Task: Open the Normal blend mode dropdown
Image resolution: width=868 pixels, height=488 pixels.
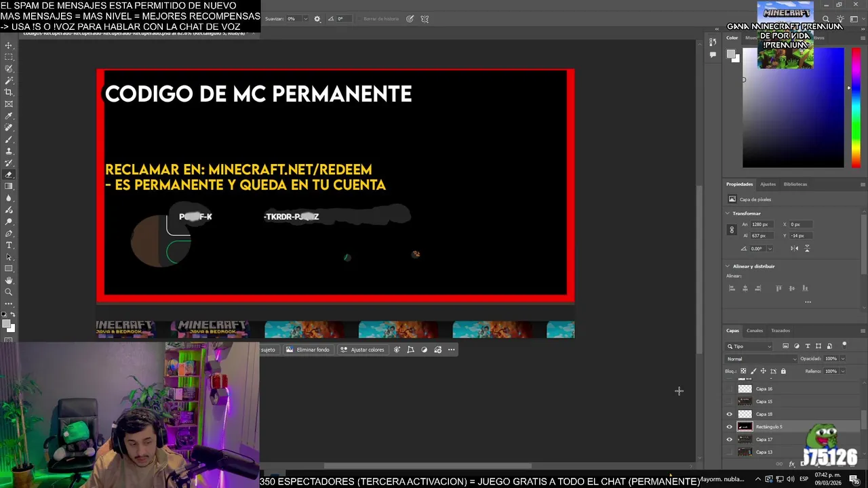Action: (762, 359)
